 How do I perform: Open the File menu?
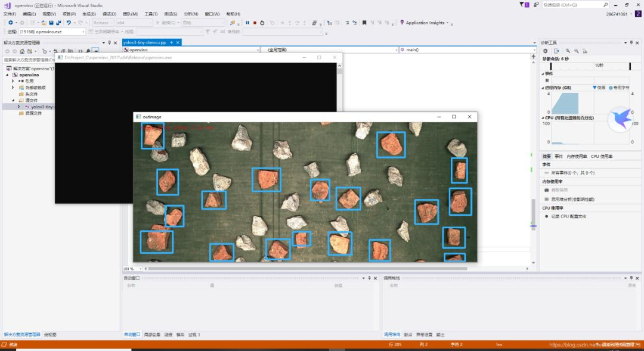coord(10,14)
